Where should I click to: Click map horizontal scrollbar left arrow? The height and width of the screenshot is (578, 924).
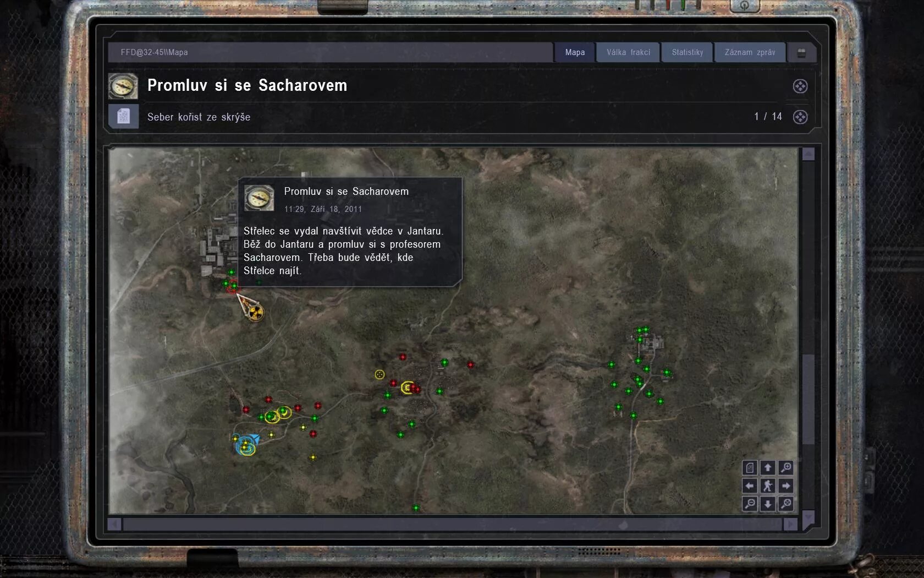(x=114, y=524)
